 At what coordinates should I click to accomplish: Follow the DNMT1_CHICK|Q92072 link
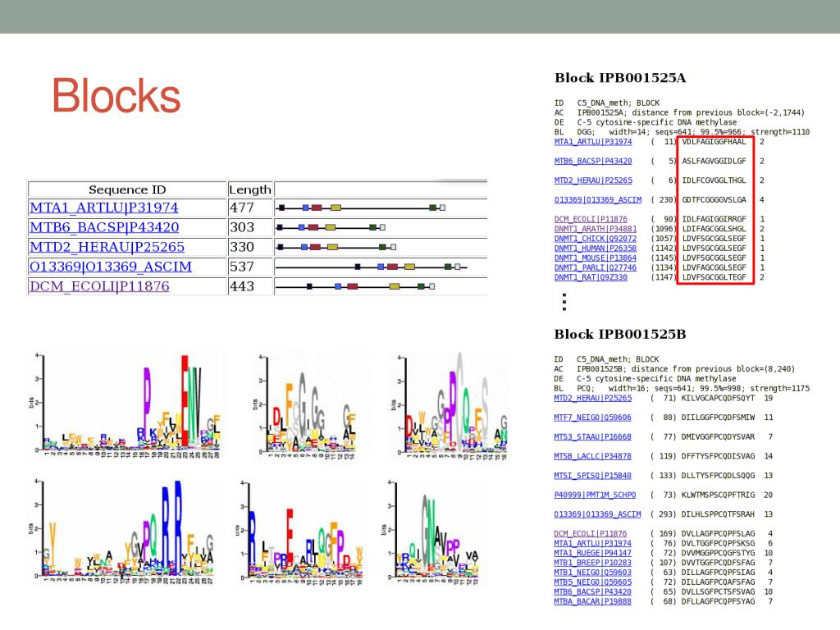click(596, 239)
